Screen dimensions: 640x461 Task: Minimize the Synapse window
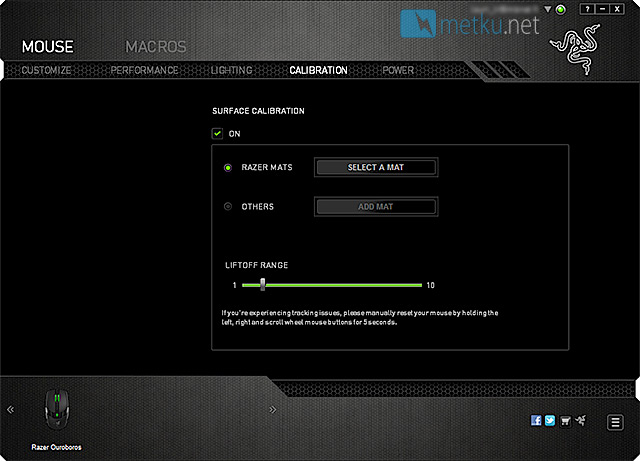click(602, 9)
